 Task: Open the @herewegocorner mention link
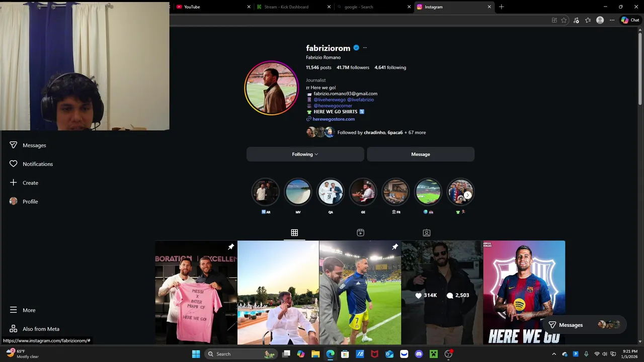333,106
